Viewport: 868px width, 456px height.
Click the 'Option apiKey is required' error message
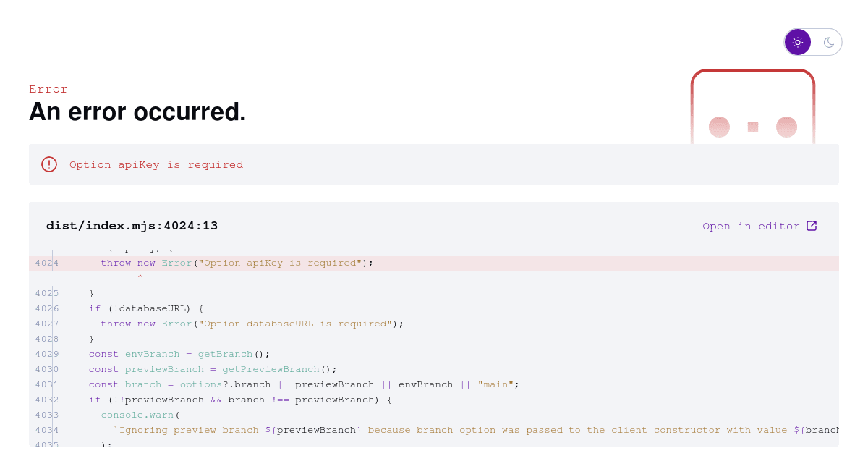click(x=156, y=164)
